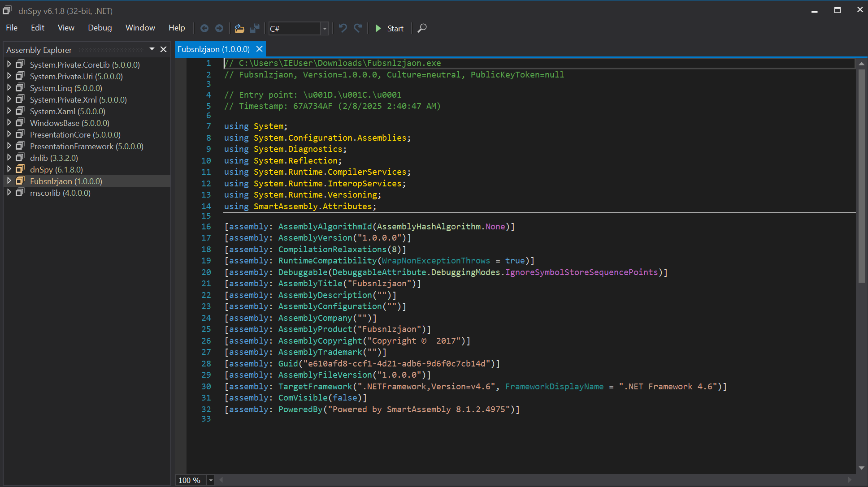
Task: Click the Redo toolbar icon
Action: coord(358,28)
